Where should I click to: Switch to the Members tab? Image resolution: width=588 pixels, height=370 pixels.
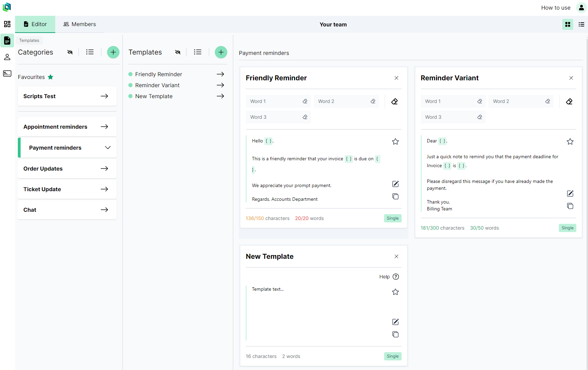[x=80, y=24]
